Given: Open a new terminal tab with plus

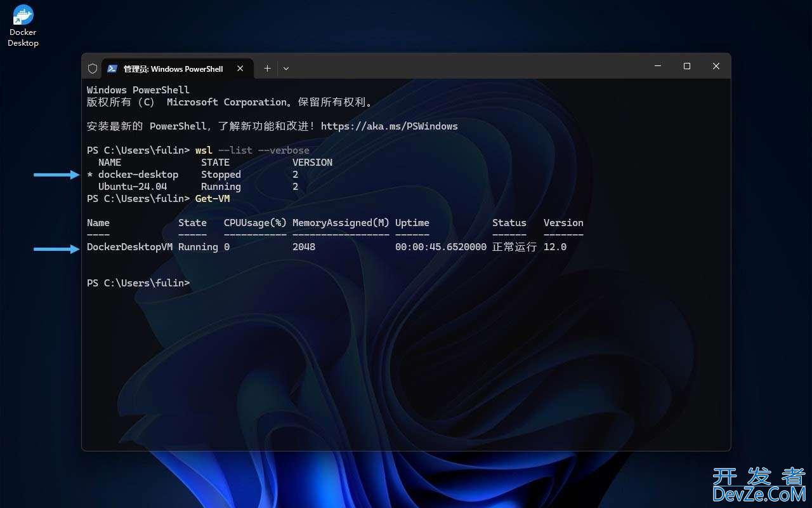Looking at the screenshot, I should coord(267,69).
